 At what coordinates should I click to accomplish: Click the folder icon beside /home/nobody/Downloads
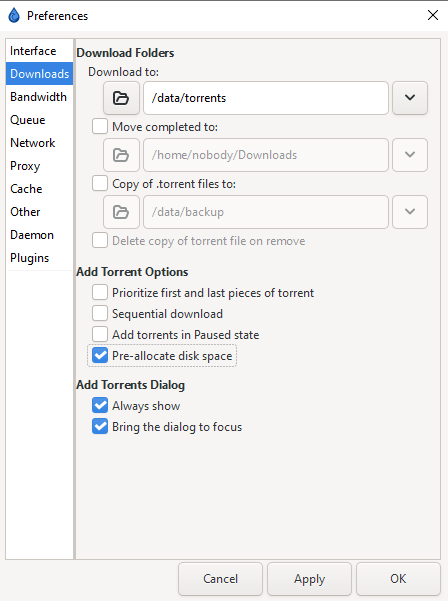click(121, 155)
